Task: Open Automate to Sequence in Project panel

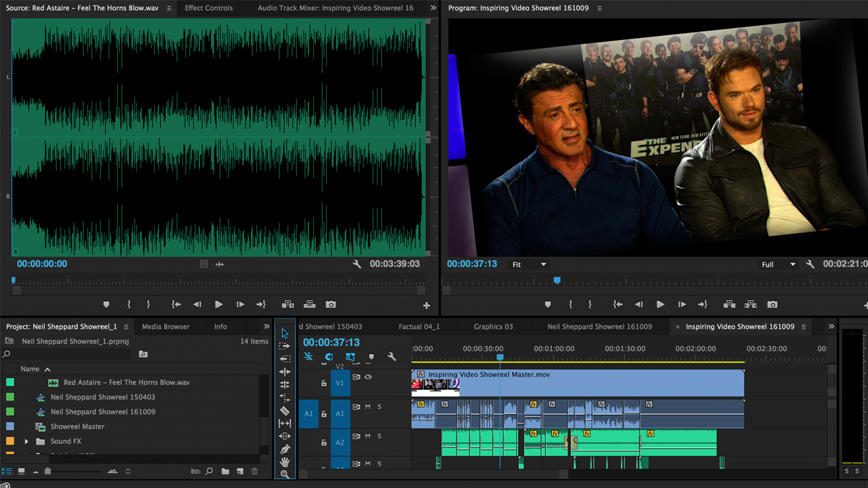Action: tap(195, 471)
